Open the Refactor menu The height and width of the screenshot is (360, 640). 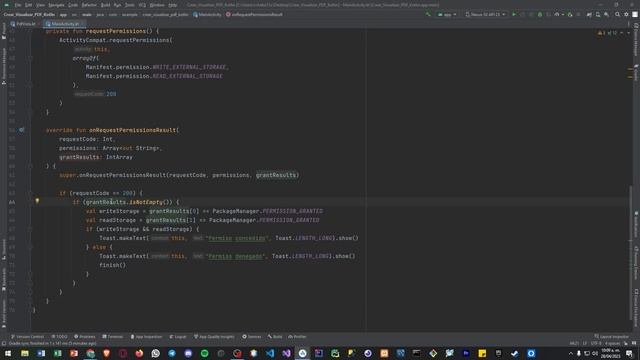point(89,5)
